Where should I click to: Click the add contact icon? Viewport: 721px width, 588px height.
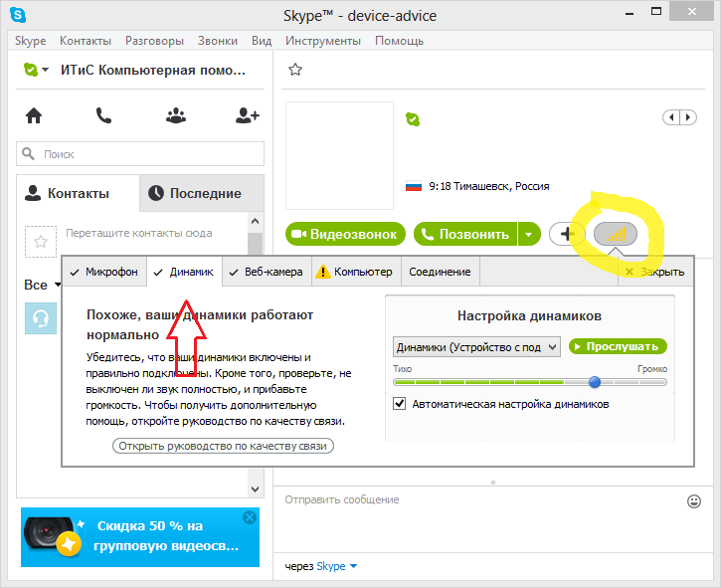tap(247, 115)
